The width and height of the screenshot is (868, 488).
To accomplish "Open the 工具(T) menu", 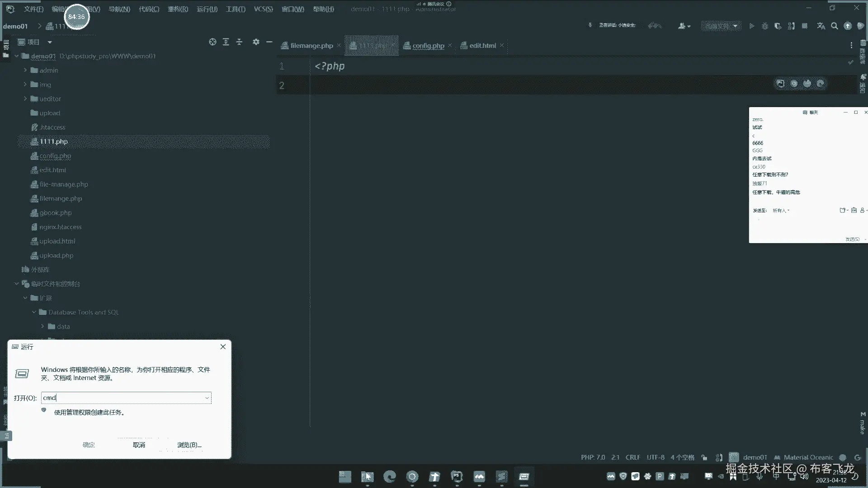I will pos(236,9).
